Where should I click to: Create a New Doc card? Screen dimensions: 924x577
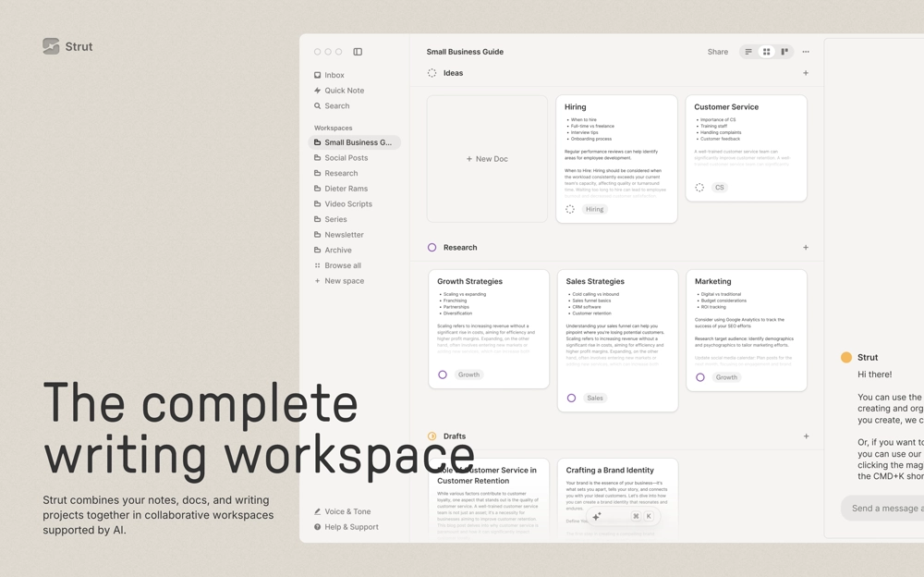(487, 159)
